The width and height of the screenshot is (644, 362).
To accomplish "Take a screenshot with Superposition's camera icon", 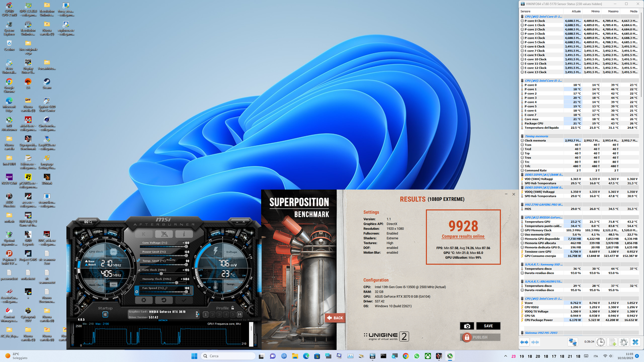I will (x=467, y=326).
